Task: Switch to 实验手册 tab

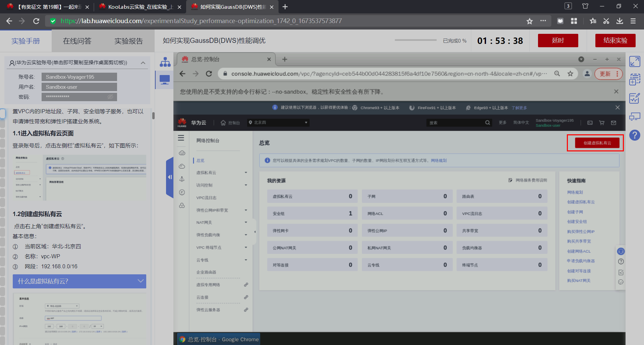Action: [26, 41]
